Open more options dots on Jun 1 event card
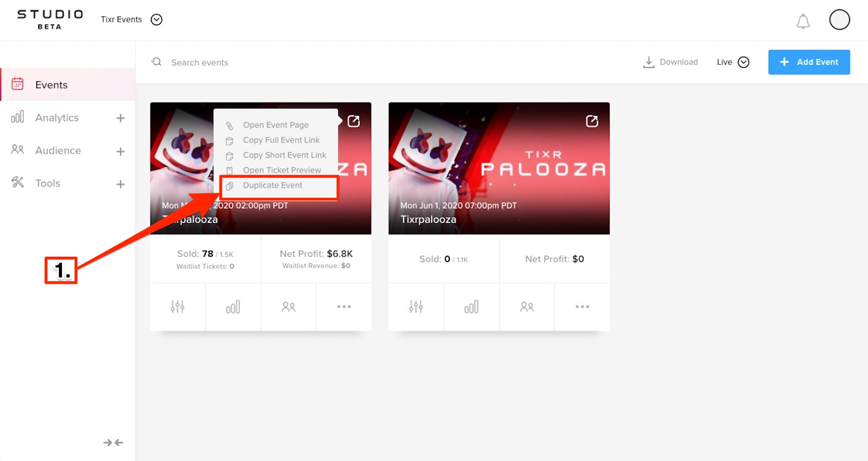The image size is (868, 461). [582, 307]
